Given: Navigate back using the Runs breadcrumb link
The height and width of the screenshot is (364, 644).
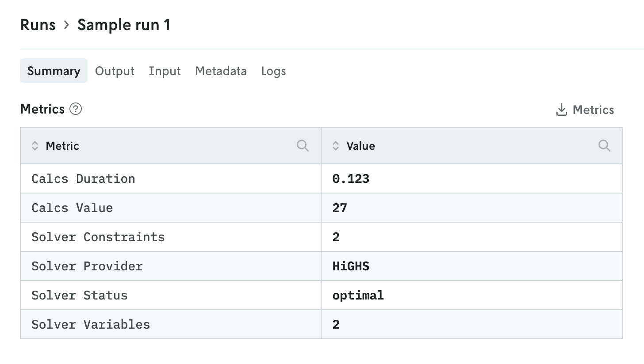Looking at the screenshot, I should point(38,25).
